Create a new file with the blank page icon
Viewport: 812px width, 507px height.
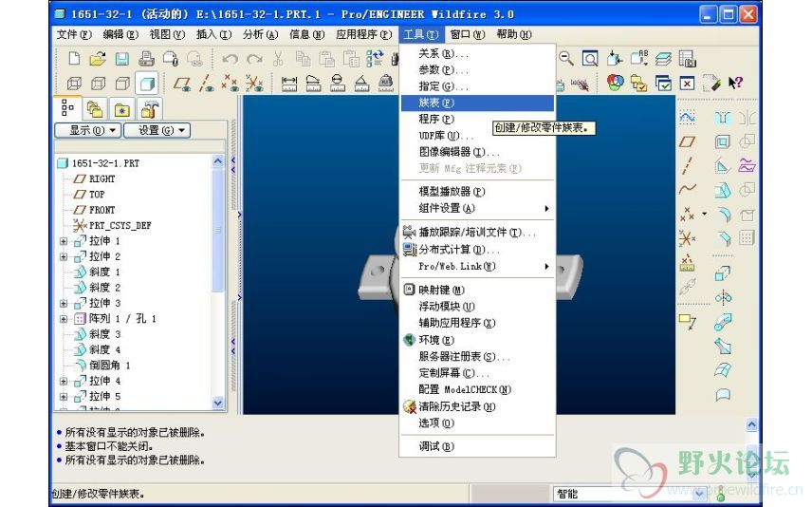(x=74, y=59)
